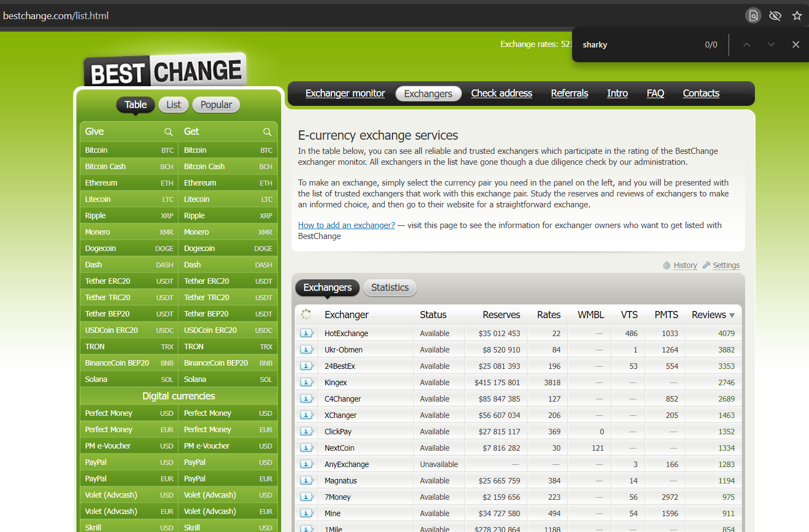809x532 pixels.
Task: Click the Settings wrench icon
Action: pyautogui.click(x=706, y=265)
